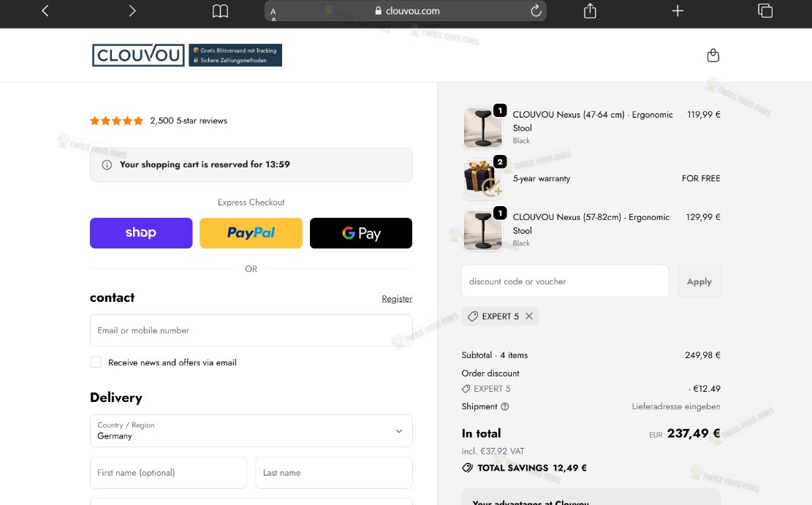Screen dimensions: 812x505
Task: Click the 249,98 € subtotal value
Action: 702,354
